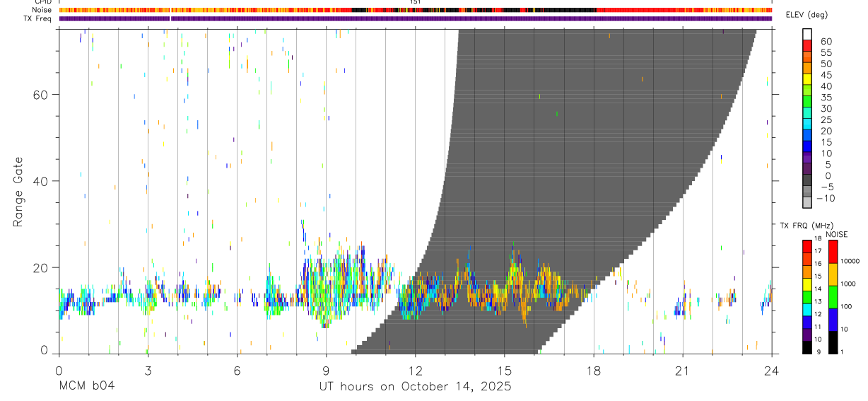This screenshot has height=401, width=868.
Task: Click the ELEV legend value '−5'
Action: (826, 187)
